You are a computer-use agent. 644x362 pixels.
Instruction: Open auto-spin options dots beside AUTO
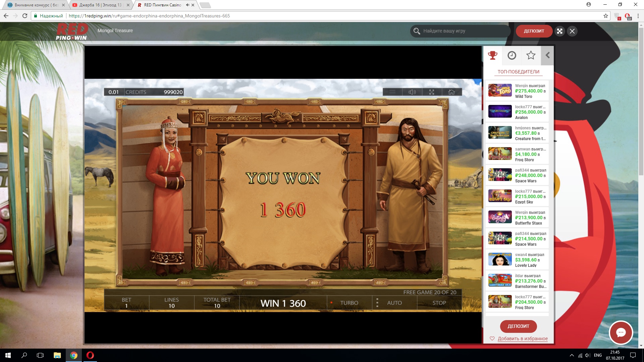coord(377,303)
